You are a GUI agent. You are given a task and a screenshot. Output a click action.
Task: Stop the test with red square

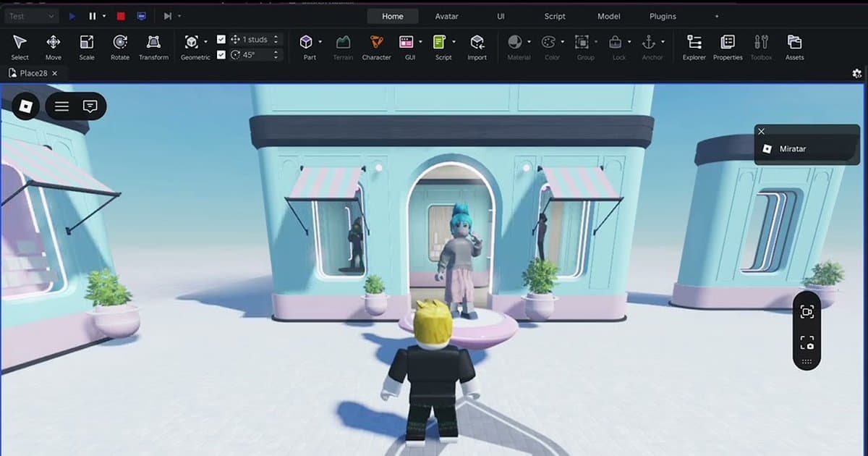tap(121, 16)
